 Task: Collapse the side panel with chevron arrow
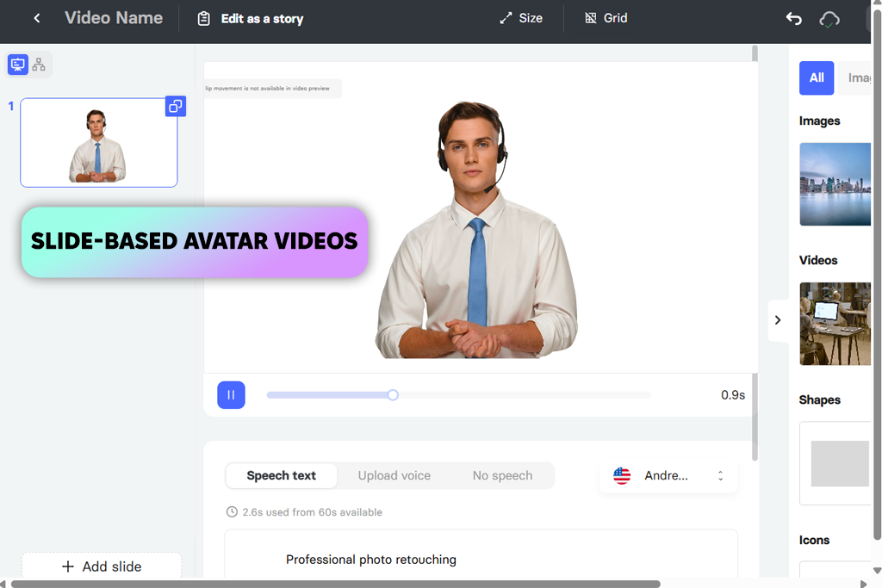click(x=778, y=320)
